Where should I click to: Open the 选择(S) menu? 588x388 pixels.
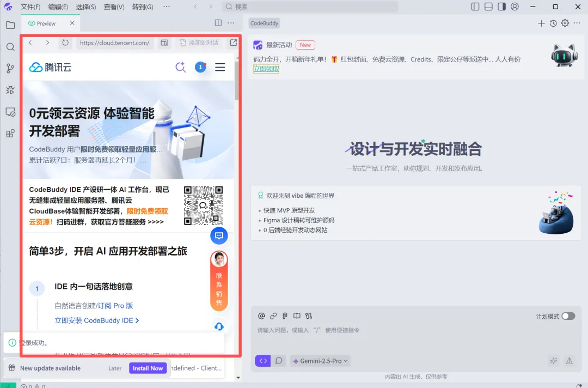[x=86, y=7]
